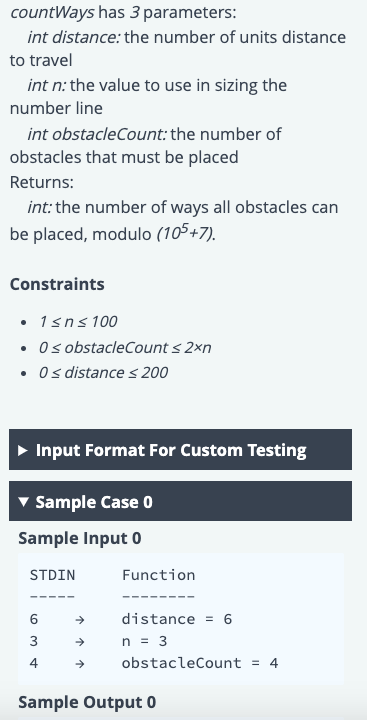Viewport: 367px width, 720px height.
Task: Click the arrow next to STDIN value 4
Action: coord(79,664)
